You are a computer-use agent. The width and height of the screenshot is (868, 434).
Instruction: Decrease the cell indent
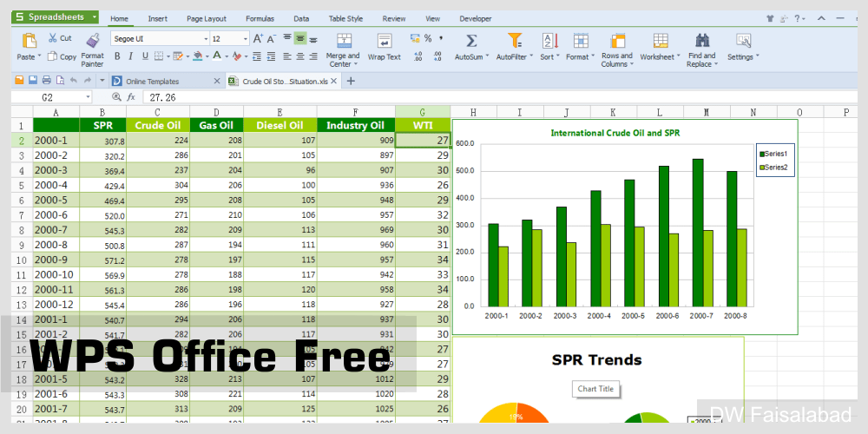coord(257,56)
